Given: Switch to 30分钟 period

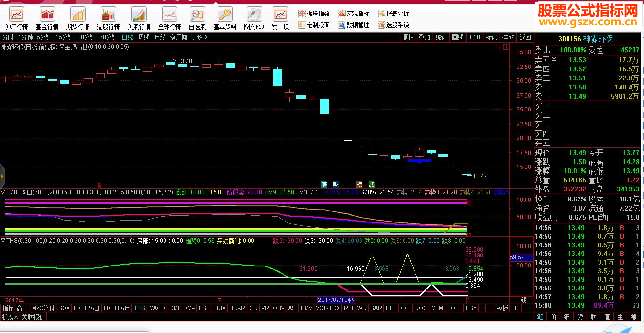Looking at the screenshot, I should tap(87, 37).
